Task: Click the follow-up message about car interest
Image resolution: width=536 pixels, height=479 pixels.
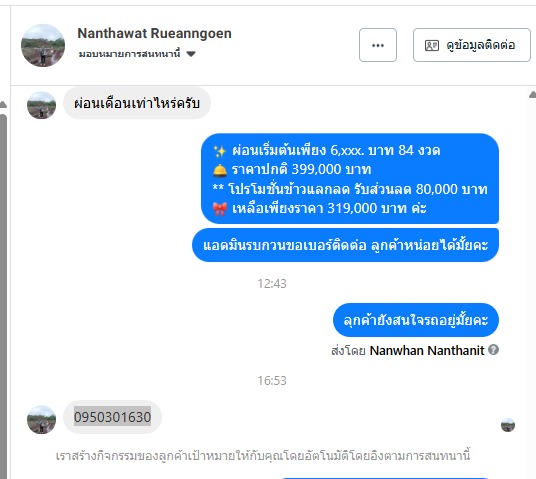Action: [x=416, y=320]
